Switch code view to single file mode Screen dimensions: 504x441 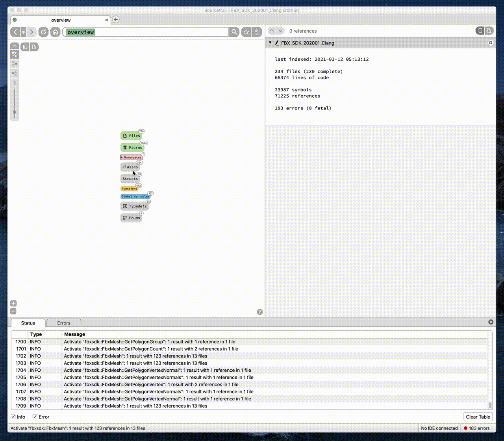coord(489,31)
